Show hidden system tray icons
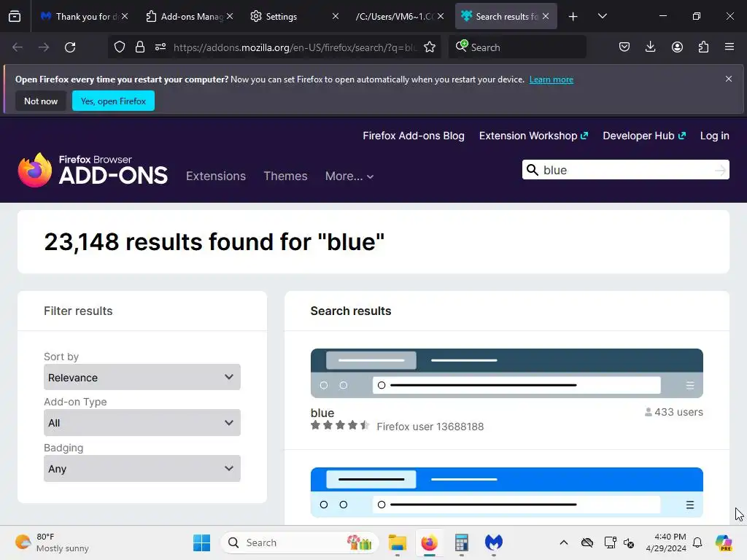This screenshot has height=560, width=747. [564, 542]
